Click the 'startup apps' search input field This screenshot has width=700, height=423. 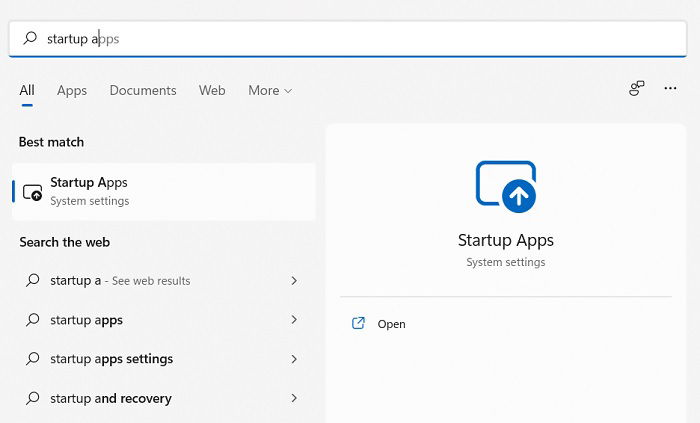(x=347, y=39)
